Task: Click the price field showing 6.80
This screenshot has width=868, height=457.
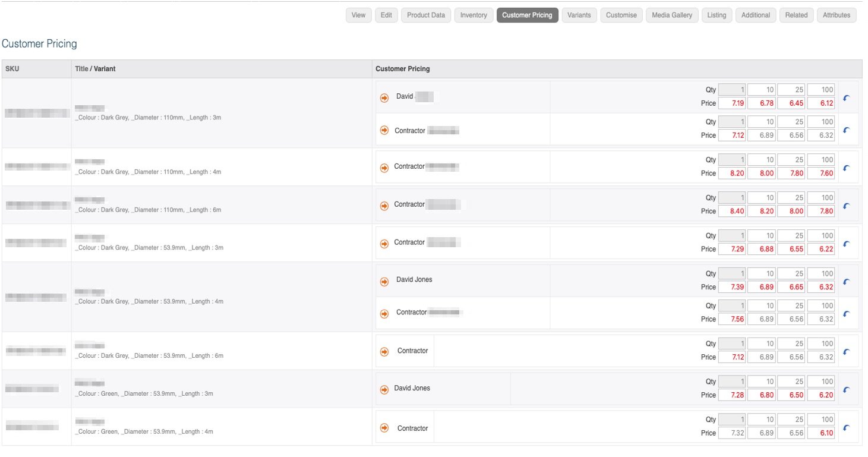Action: coord(762,395)
